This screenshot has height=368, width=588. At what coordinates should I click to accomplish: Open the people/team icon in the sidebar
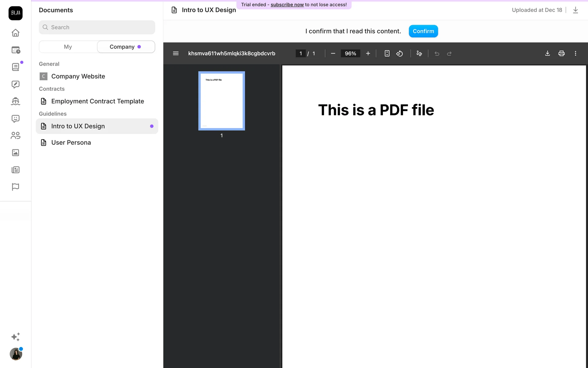pyautogui.click(x=15, y=136)
